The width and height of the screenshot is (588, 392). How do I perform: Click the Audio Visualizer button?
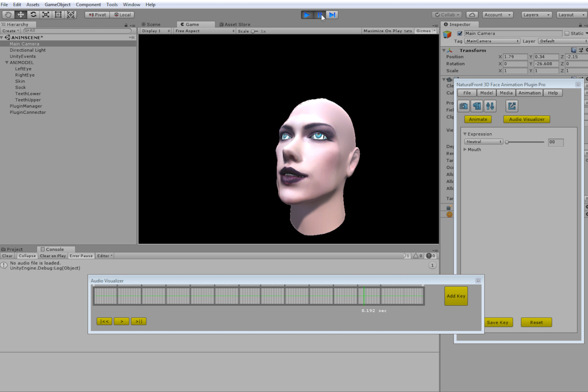pos(526,119)
